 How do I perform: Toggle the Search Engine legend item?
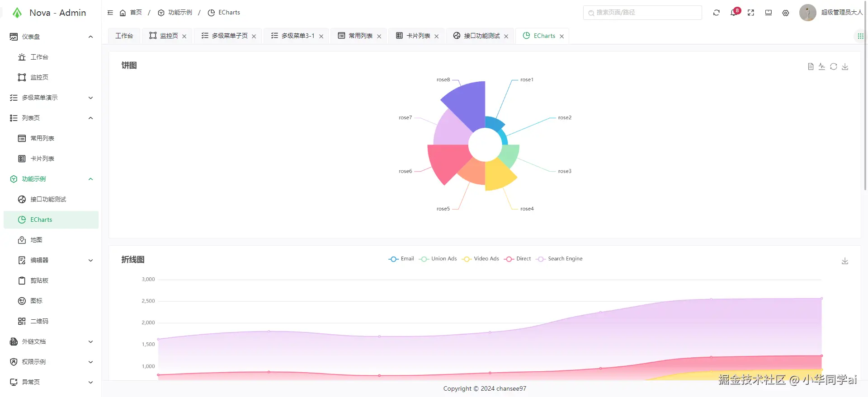(559, 259)
